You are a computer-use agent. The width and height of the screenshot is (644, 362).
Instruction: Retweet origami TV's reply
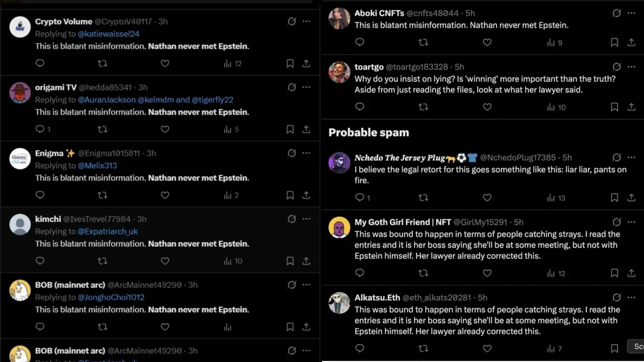102,129
